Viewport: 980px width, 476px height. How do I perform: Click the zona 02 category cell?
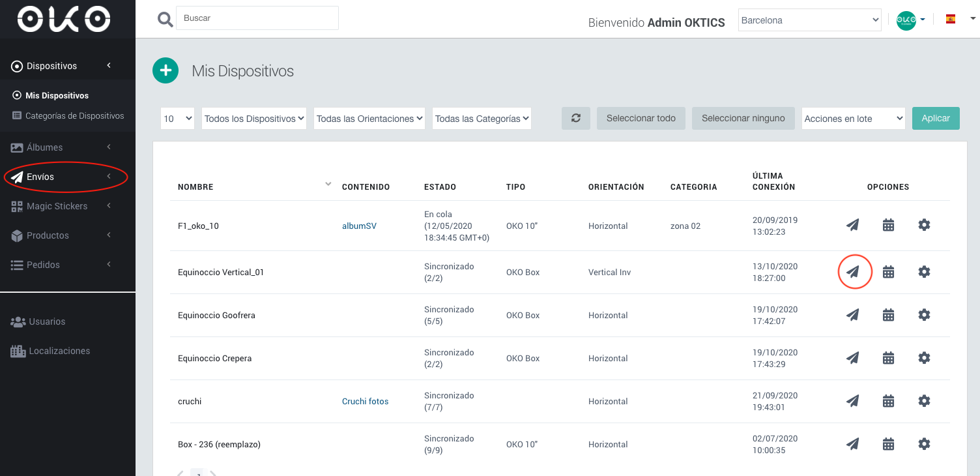point(685,226)
